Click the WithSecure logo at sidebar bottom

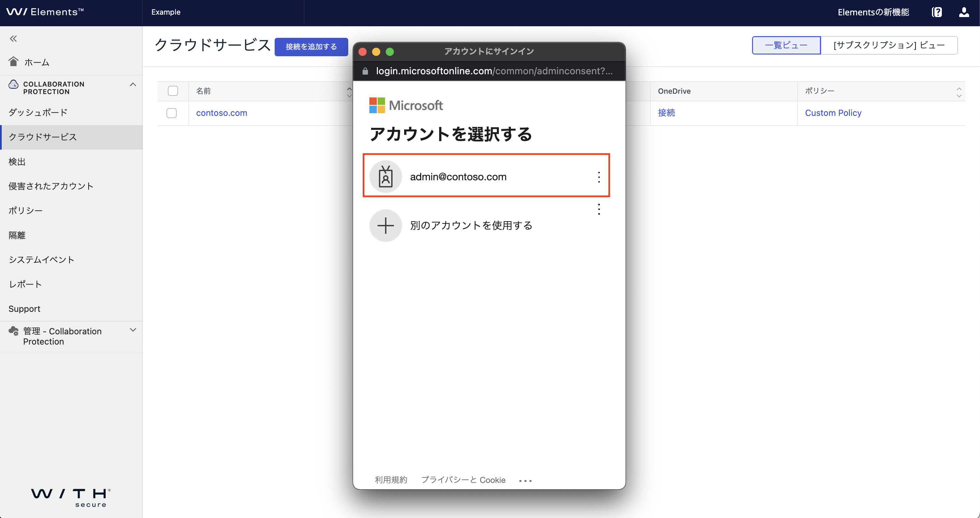(x=71, y=498)
